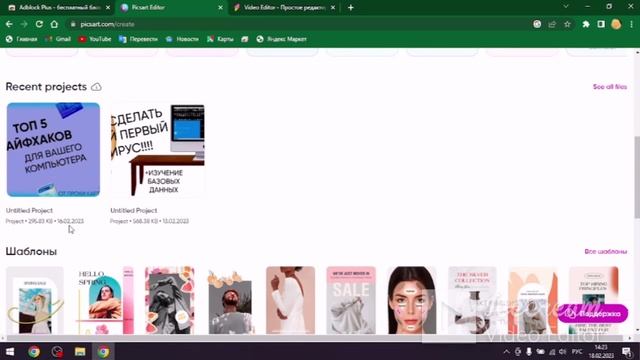Click the translate icon in address bar
Viewport: 640px width, 360px height.
click(x=537, y=24)
